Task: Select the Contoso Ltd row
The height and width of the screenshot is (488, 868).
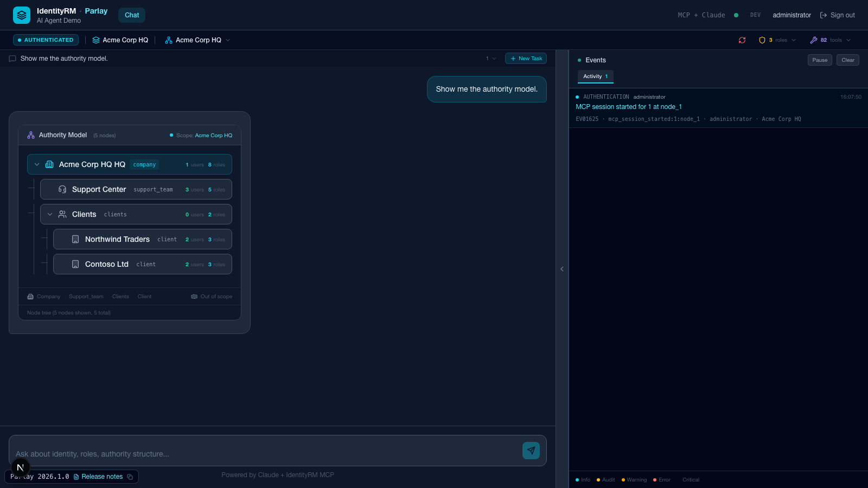Action: [x=143, y=264]
